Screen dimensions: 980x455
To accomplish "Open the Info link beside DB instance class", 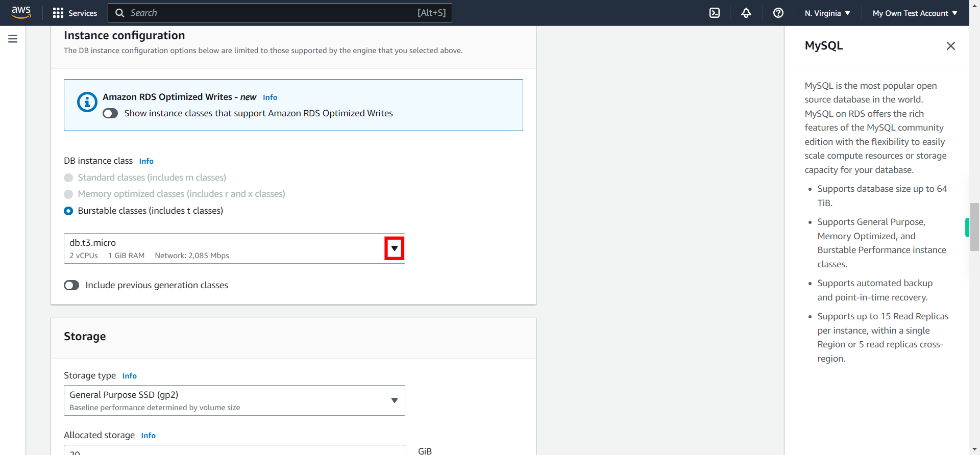I will tap(146, 161).
